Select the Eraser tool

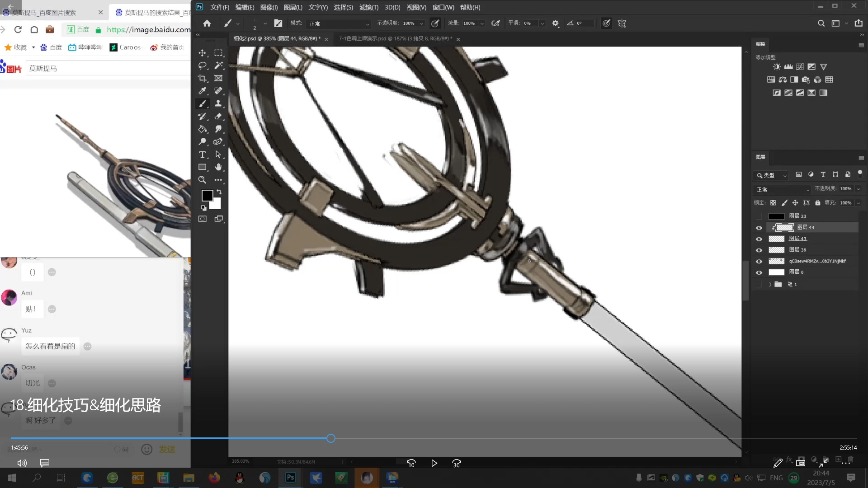point(218,116)
